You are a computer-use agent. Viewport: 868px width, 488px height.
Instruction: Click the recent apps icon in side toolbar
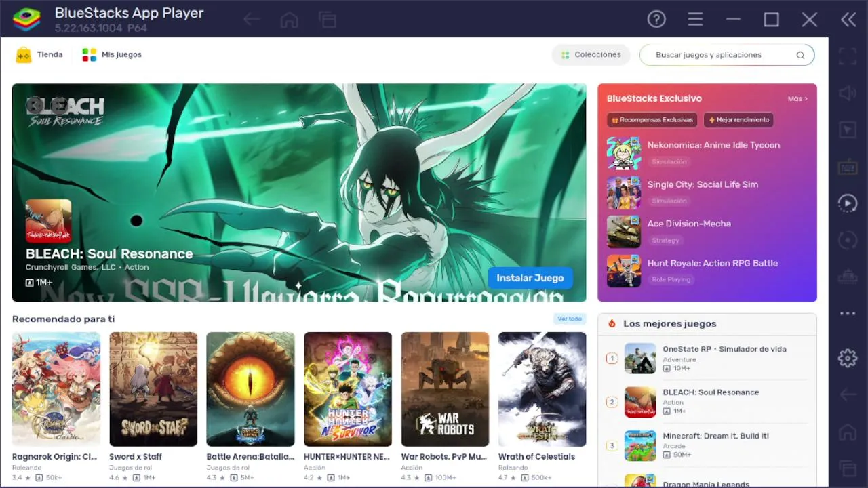point(848,468)
